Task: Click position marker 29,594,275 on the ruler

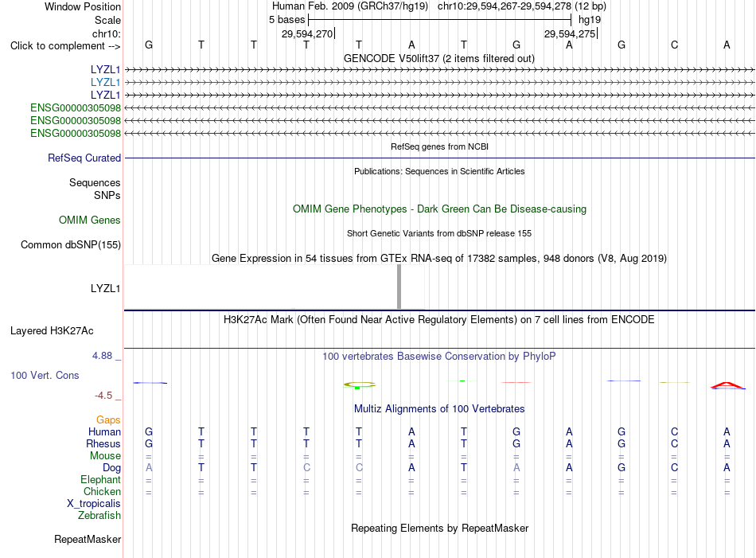Action: [570, 33]
